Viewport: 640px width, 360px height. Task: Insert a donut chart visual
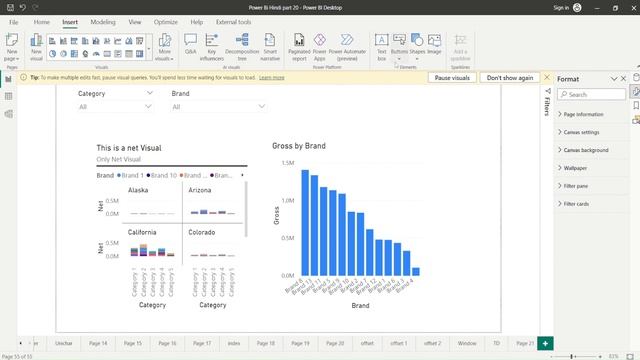pyautogui.click(x=63, y=53)
